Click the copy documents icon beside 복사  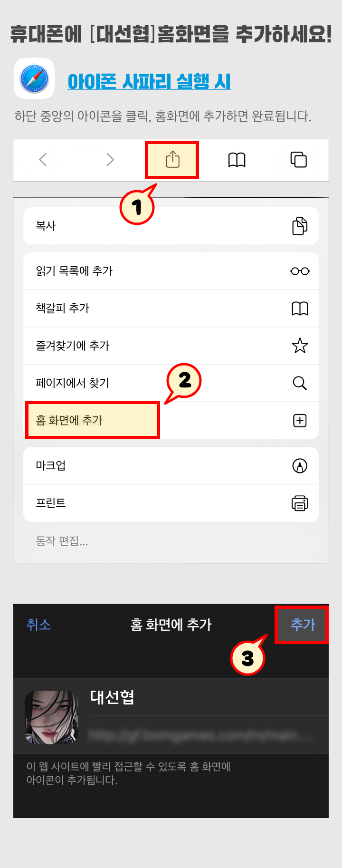coord(300,226)
